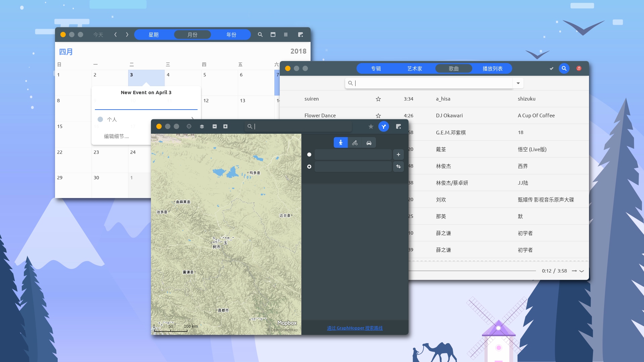The width and height of the screenshot is (644, 362).
Task: Click artist 那英
Action: click(441, 216)
